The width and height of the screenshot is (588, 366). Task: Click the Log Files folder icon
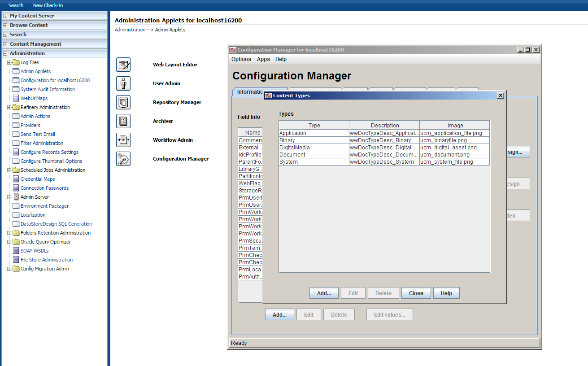(16, 62)
